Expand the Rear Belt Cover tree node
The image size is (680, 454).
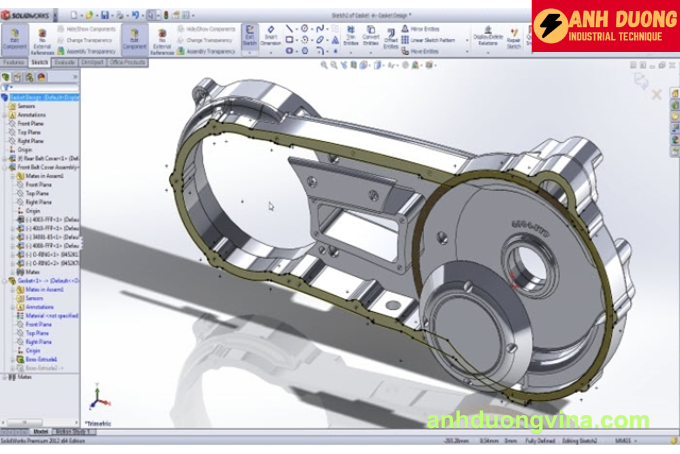[4, 158]
